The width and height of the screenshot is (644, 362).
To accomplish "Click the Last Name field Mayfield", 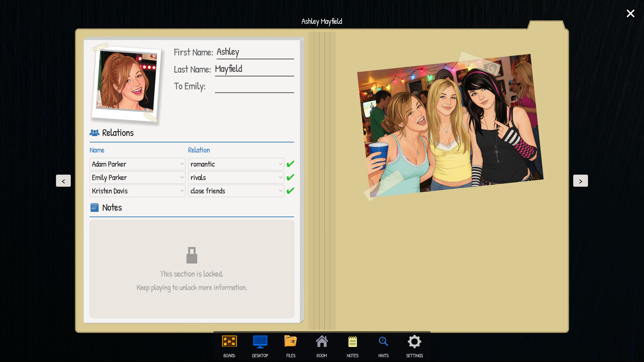I will [254, 69].
